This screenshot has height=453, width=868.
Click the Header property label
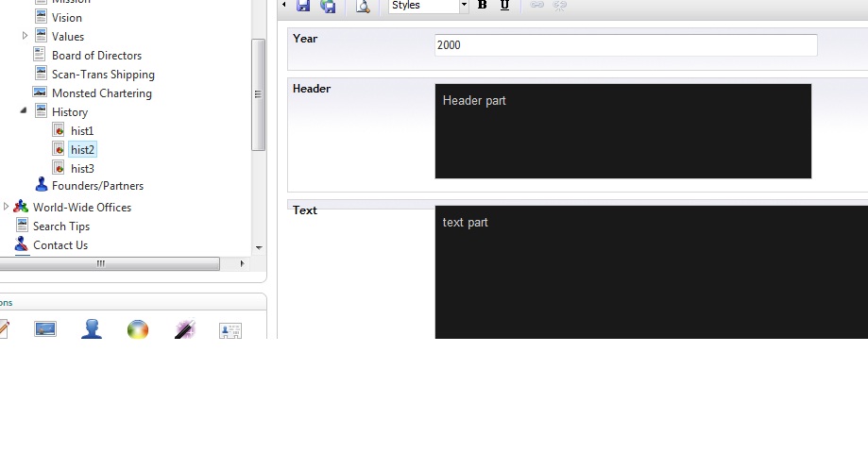[x=312, y=89]
